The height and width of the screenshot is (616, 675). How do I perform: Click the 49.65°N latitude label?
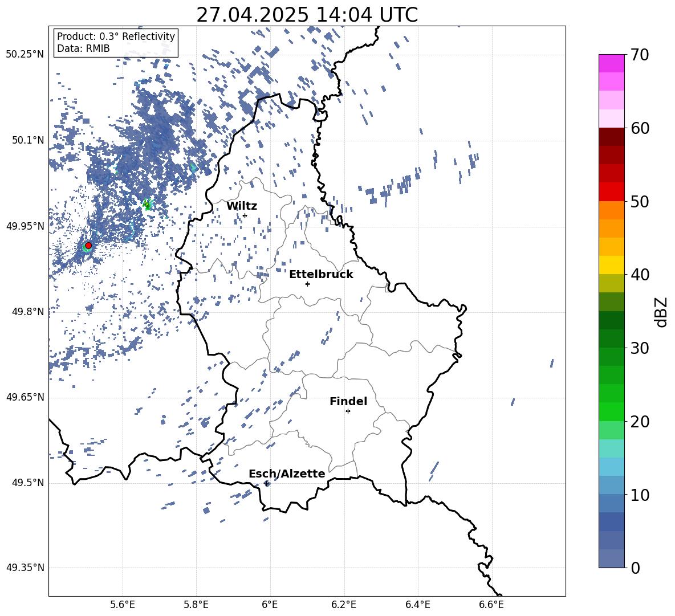25,397
